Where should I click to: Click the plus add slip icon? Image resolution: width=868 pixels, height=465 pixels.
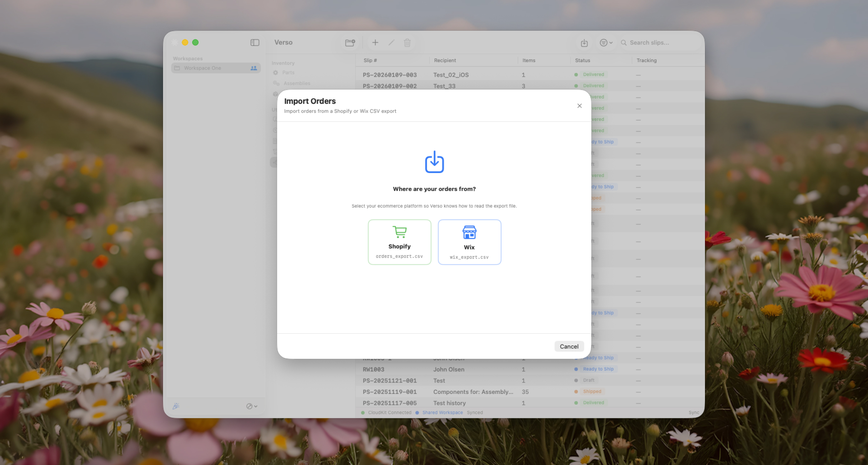[x=375, y=42]
